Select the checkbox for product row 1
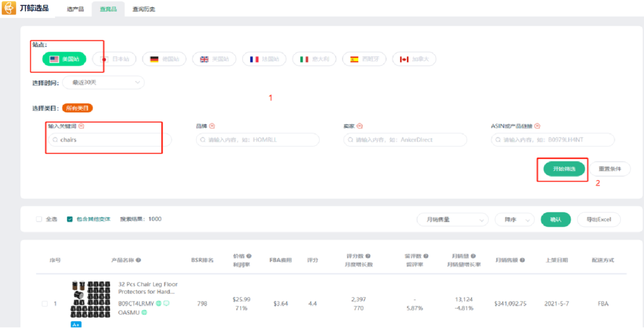This screenshot has height=330, width=644. point(45,304)
